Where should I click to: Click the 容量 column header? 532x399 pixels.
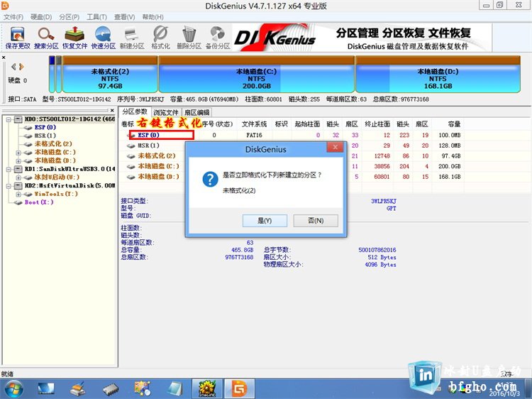(454, 124)
